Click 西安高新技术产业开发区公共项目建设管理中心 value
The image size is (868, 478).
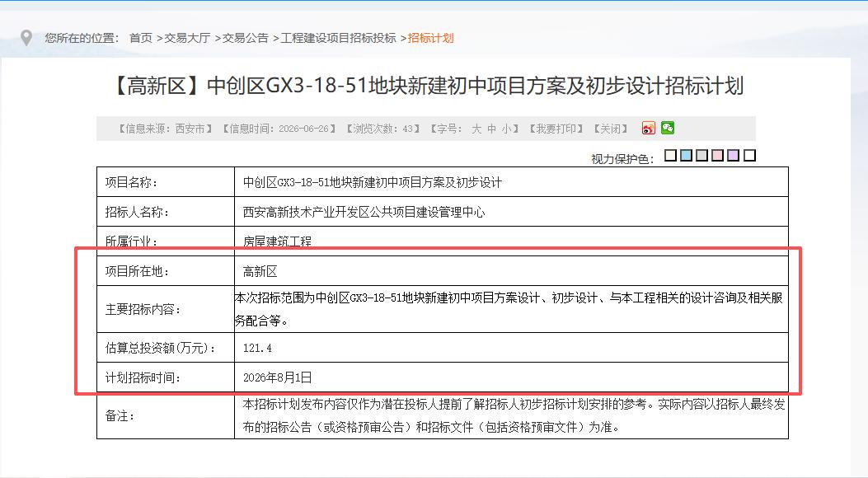point(364,212)
